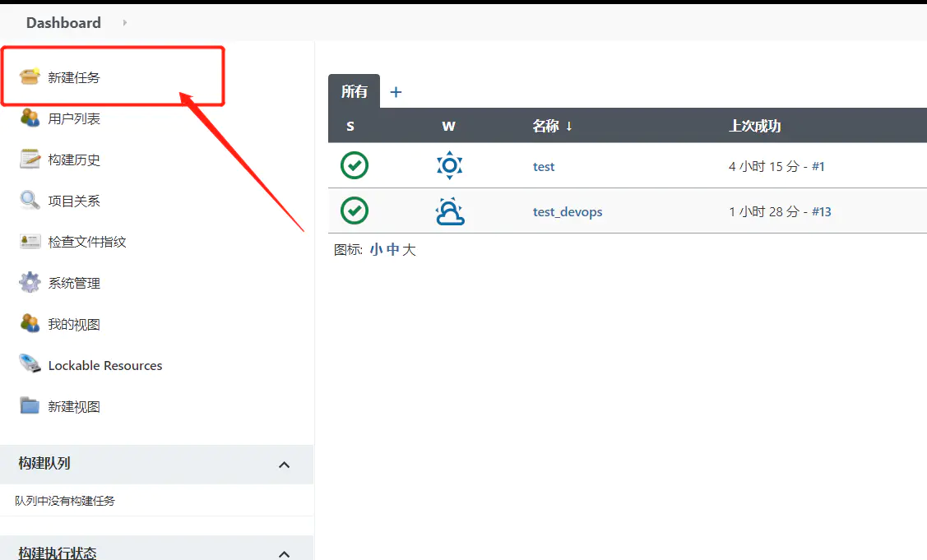Click the 用户列表 people icon
The height and width of the screenshot is (560, 927).
click(30, 118)
